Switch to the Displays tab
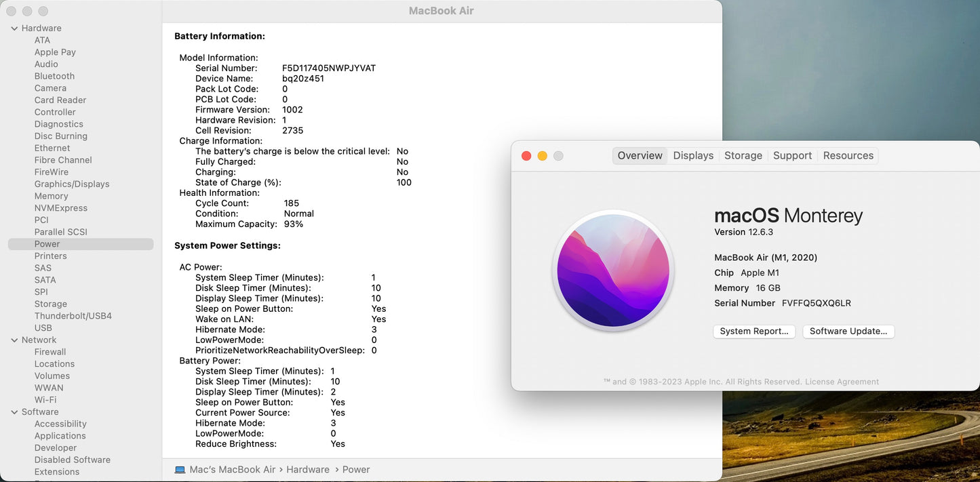 [x=693, y=155]
